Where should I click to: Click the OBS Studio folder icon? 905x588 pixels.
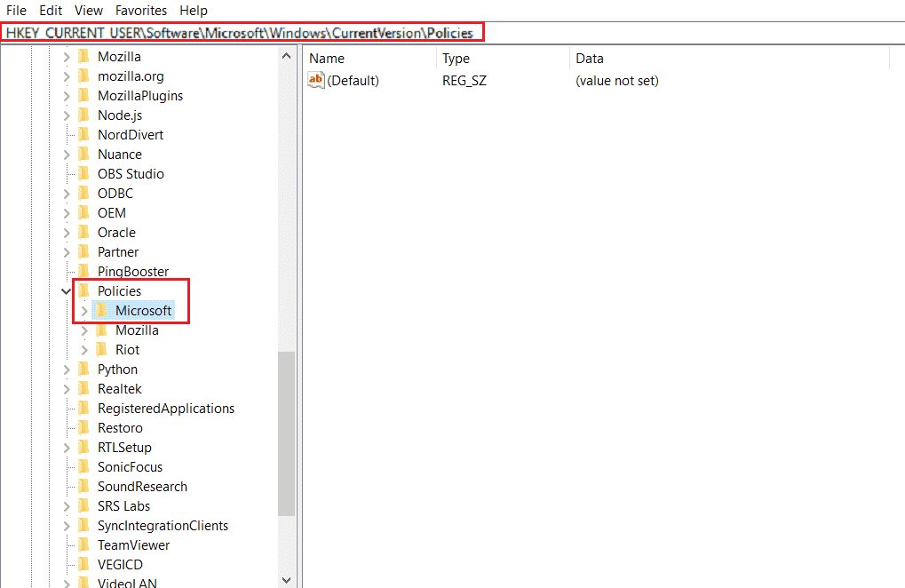pos(84,174)
